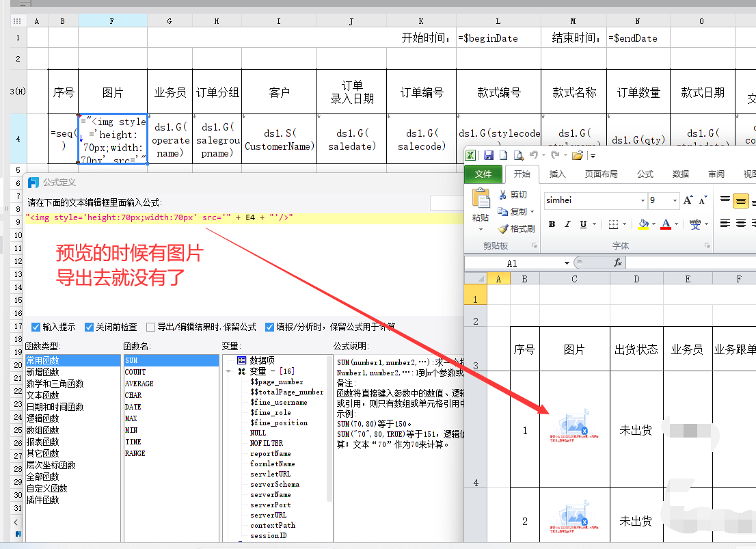Toggle Bold formatting in Excel ribbon

click(x=552, y=224)
